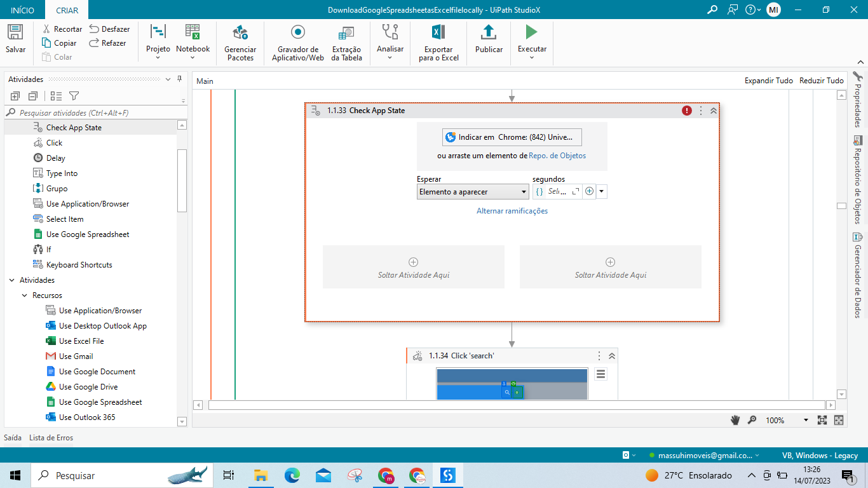This screenshot has height=488, width=868.
Task: Open the feedback icon in title bar
Action: tap(733, 10)
